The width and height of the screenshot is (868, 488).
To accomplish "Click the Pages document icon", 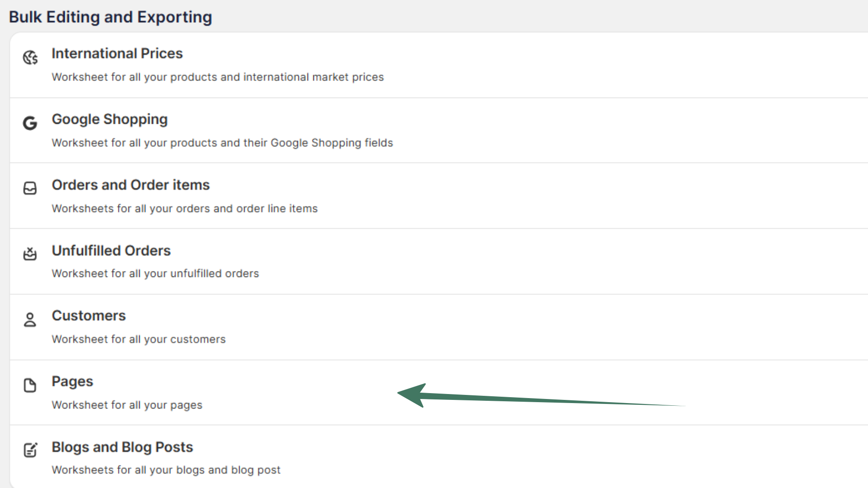I will click(x=30, y=385).
